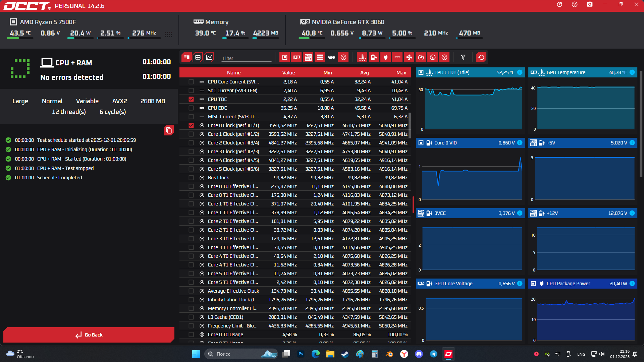The image size is (644, 362).
Task: Copy the test log to clipboard
Action: 169,130
